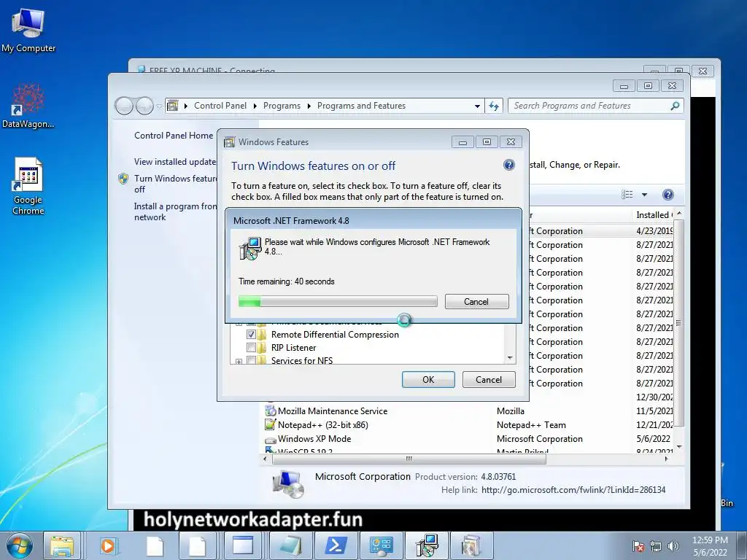This screenshot has width=747, height=560.
Task: Open the view options dropdown arrow
Action: click(x=645, y=194)
